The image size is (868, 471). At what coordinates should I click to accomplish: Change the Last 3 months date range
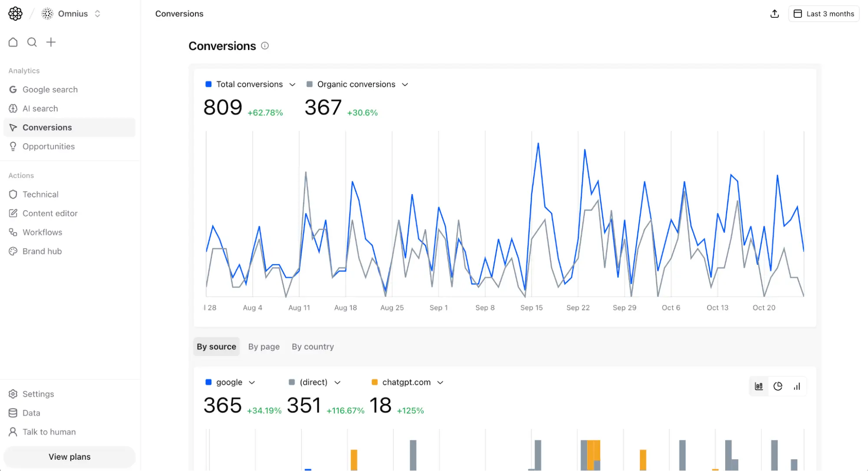(x=824, y=13)
